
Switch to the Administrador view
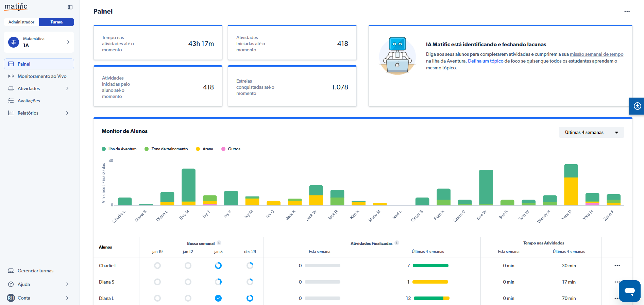tap(21, 22)
